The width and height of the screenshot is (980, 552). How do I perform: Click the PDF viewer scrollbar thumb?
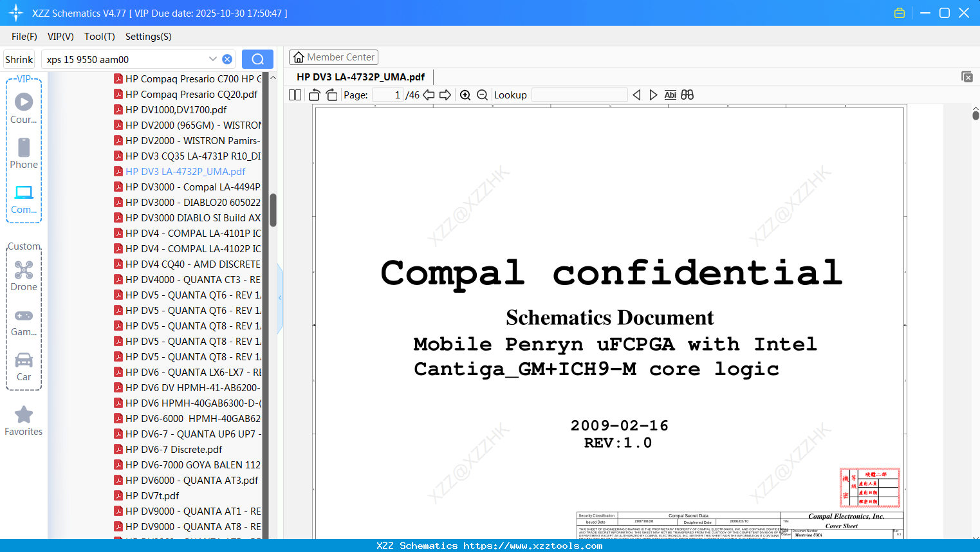tap(975, 115)
